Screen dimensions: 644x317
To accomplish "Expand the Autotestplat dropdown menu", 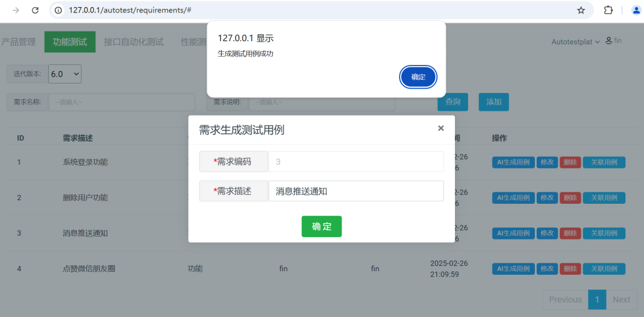I will pyautogui.click(x=575, y=42).
